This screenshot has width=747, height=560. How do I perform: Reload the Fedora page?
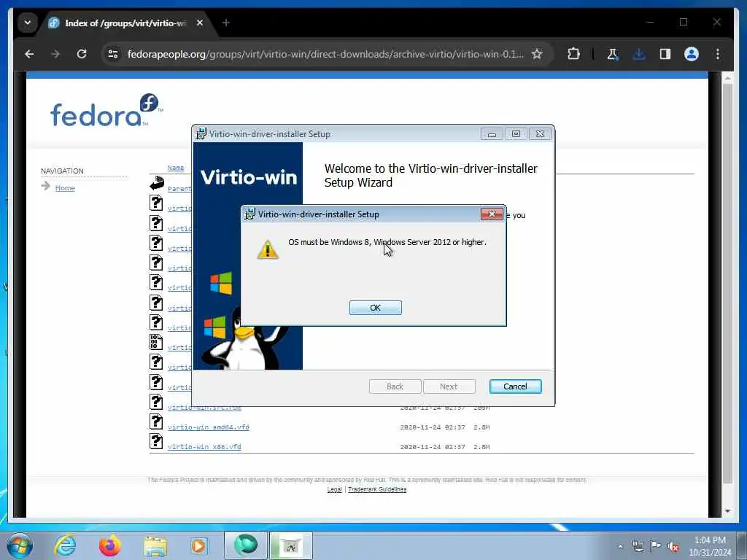[x=82, y=54]
